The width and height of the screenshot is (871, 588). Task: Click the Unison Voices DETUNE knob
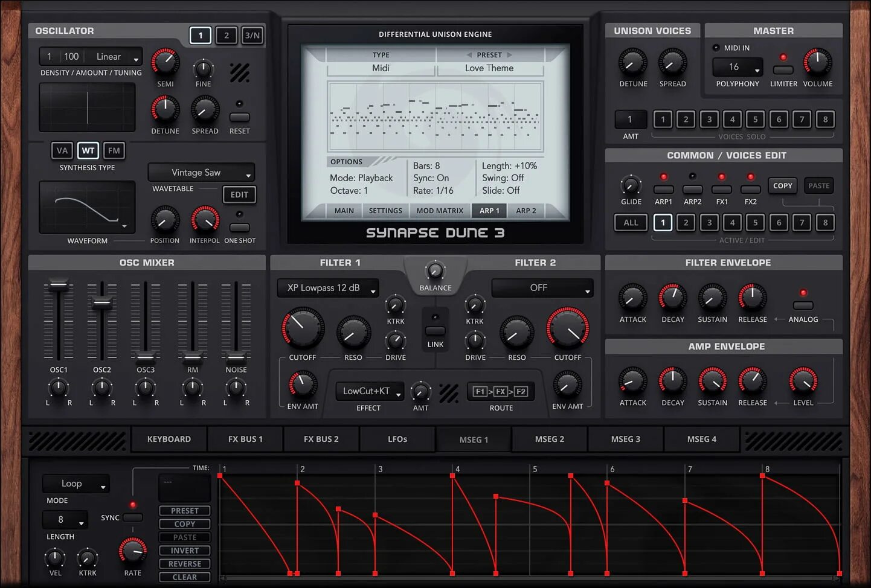633,63
